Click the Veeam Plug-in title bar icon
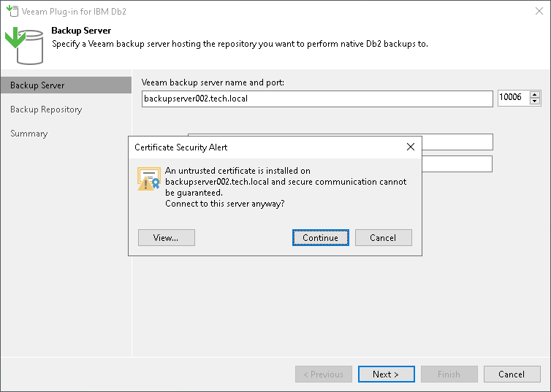The height and width of the screenshot is (392, 551). point(12,11)
